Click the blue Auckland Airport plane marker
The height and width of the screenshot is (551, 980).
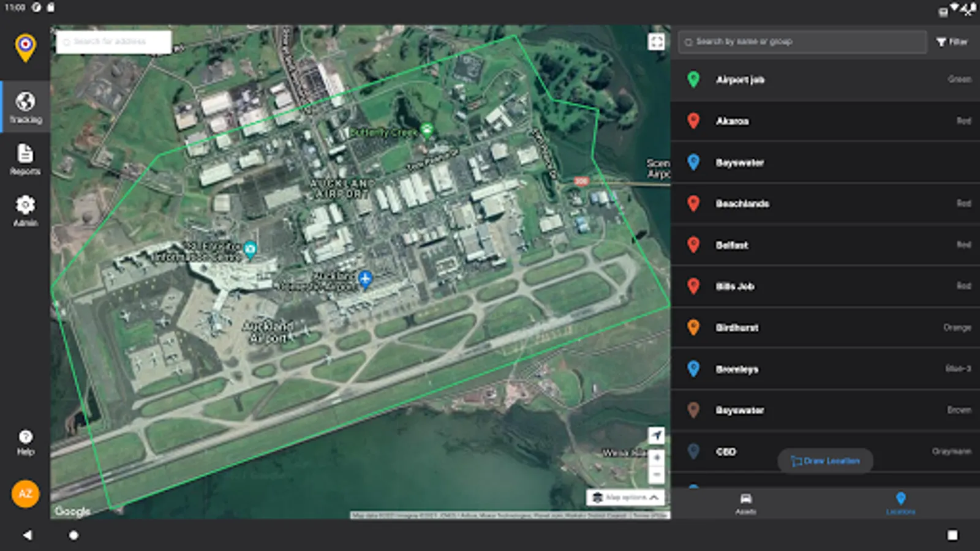pos(365,279)
